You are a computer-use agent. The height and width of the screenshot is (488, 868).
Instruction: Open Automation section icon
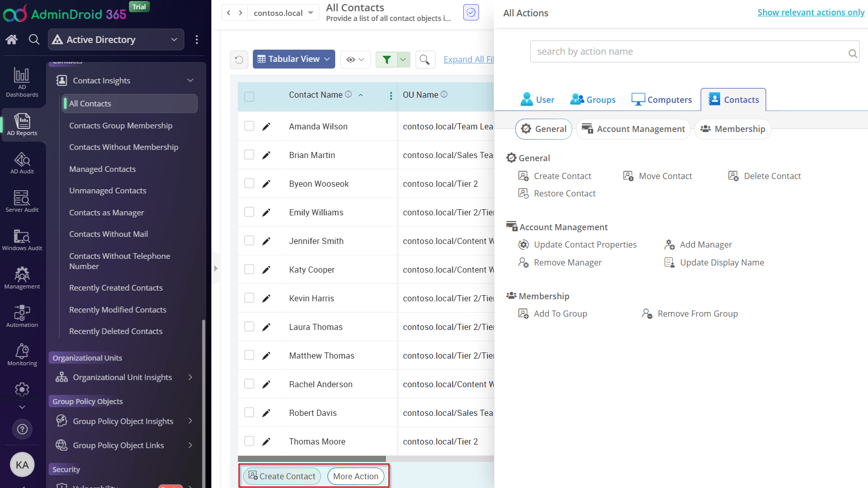(x=22, y=317)
